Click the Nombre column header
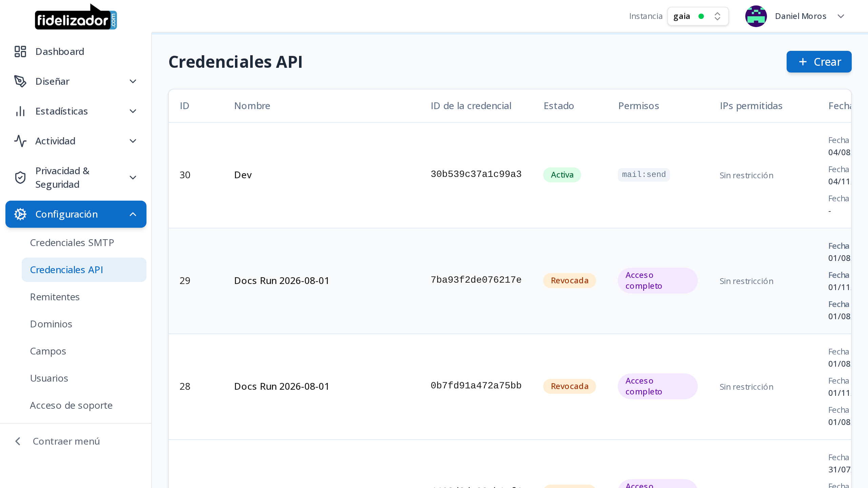868x488 pixels. 252,106
